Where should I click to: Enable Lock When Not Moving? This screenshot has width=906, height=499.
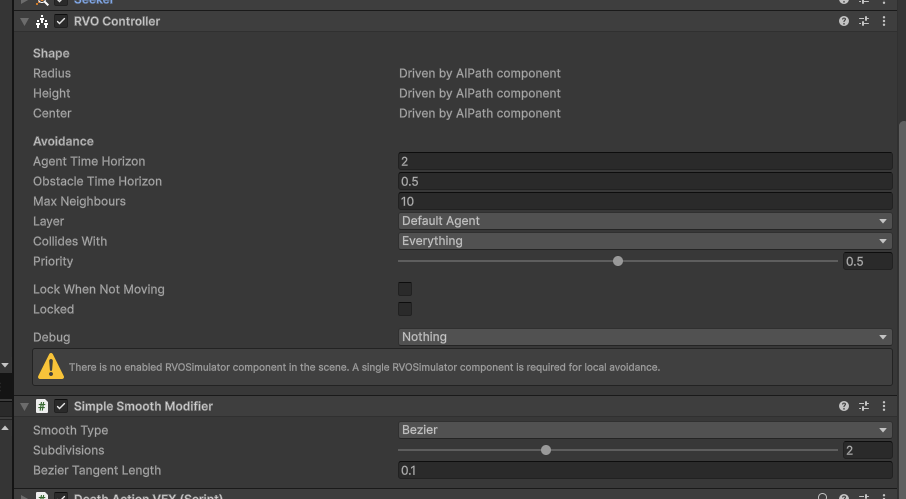tap(405, 289)
